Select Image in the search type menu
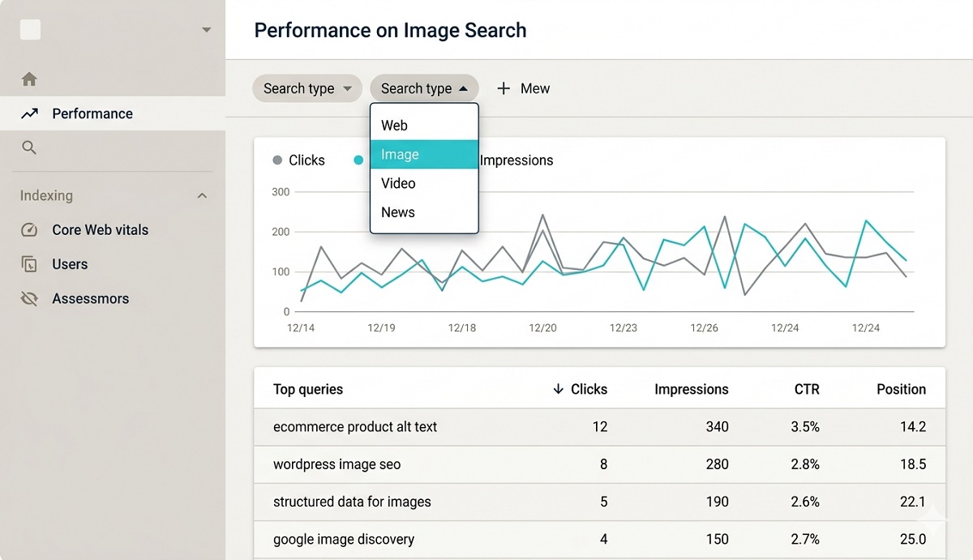This screenshot has width=973, height=560. pyautogui.click(x=424, y=154)
